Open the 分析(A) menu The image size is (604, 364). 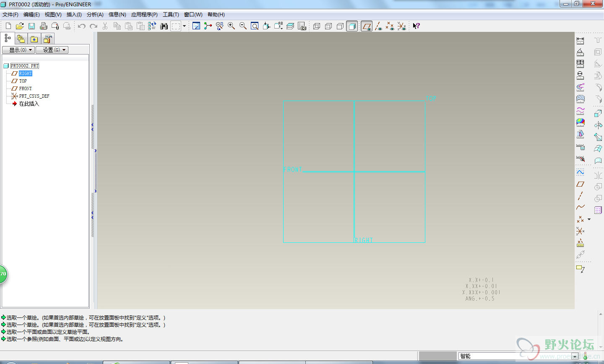click(95, 15)
